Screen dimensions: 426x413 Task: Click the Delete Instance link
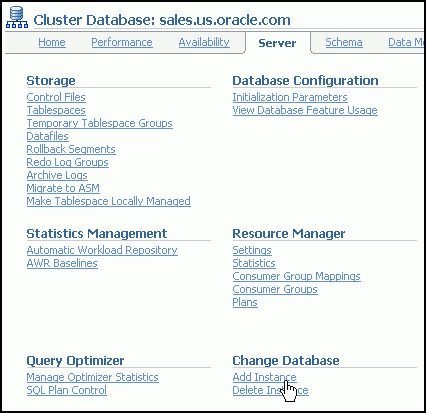(x=270, y=390)
